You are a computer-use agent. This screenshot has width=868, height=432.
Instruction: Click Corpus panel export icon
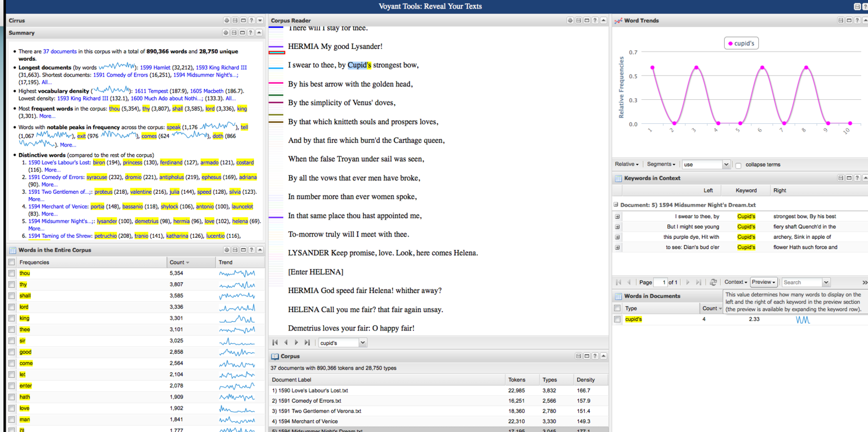point(578,356)
